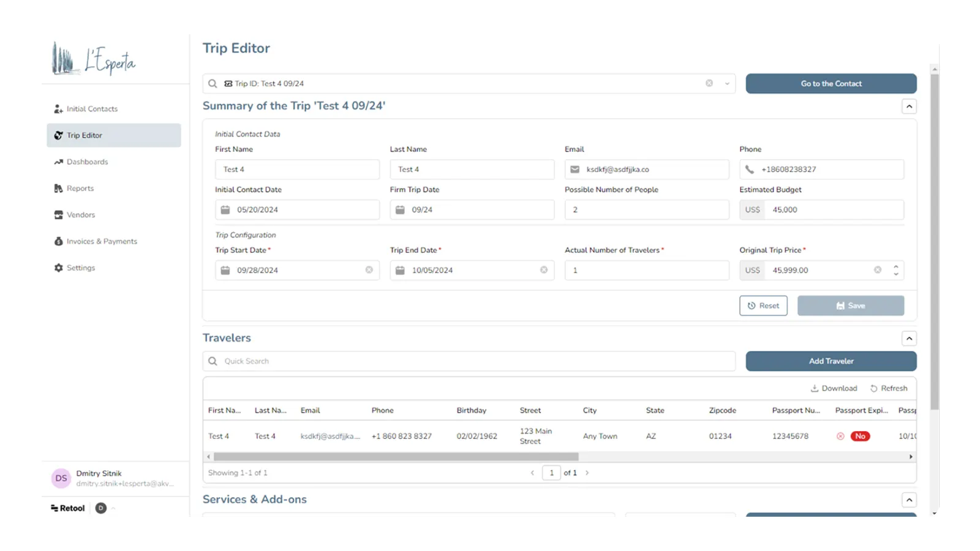This screenshot has width=980, height=551.
Task: Click the travelers table horizontal scrollbar
Action: pyautogui.click(x=396, y=457)
